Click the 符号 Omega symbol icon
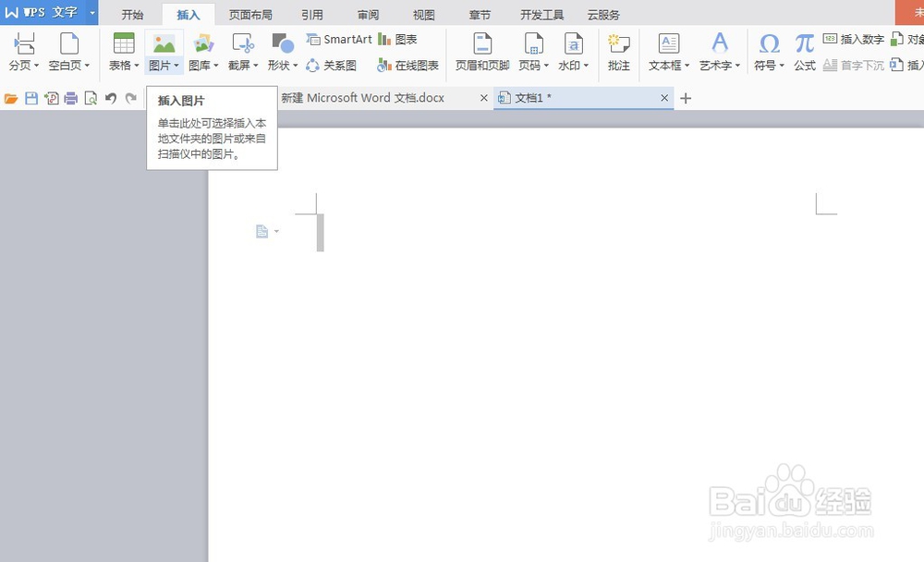This screenshot has height=562, width=924. point(769,43)
